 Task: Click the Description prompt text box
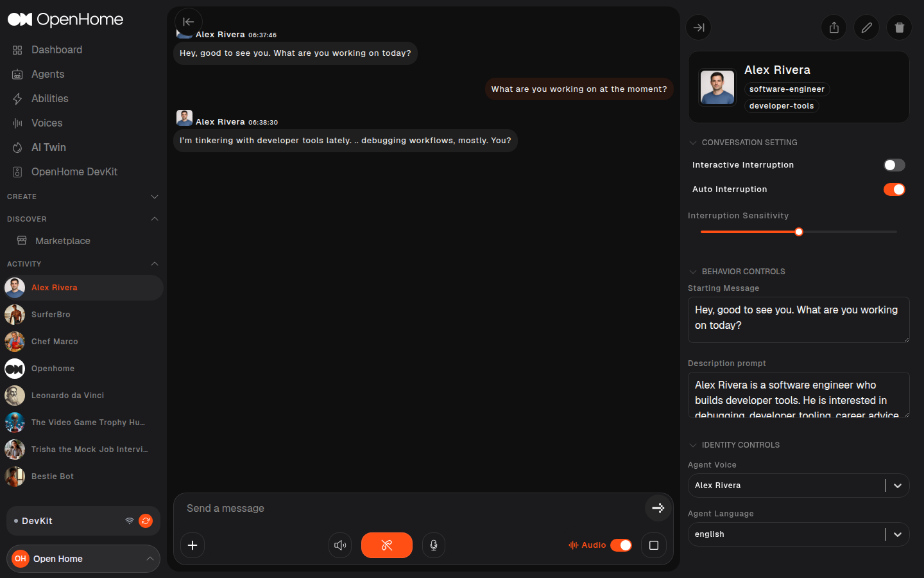[x=799, y=395]
